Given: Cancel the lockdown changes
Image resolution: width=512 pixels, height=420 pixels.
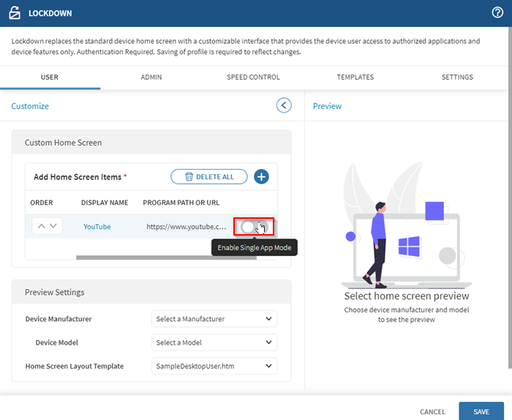Looking at the screenshot, I should (x=432, y=411).
